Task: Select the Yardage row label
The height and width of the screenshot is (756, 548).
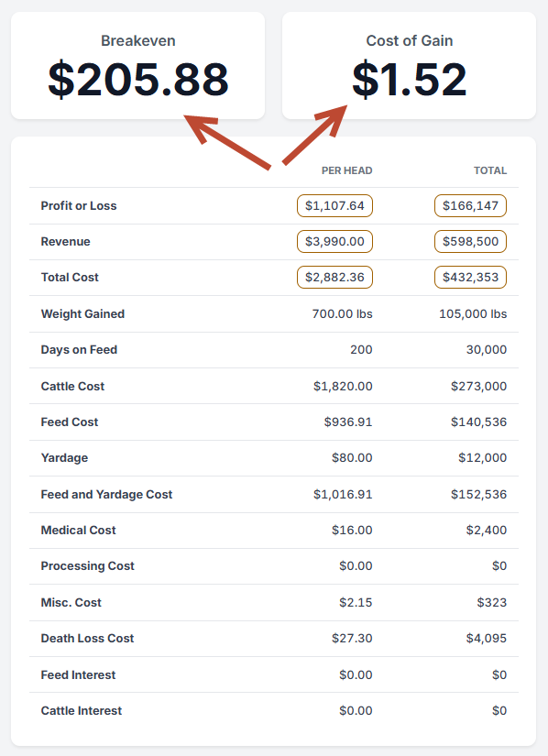Action: [x=62, y=457]
